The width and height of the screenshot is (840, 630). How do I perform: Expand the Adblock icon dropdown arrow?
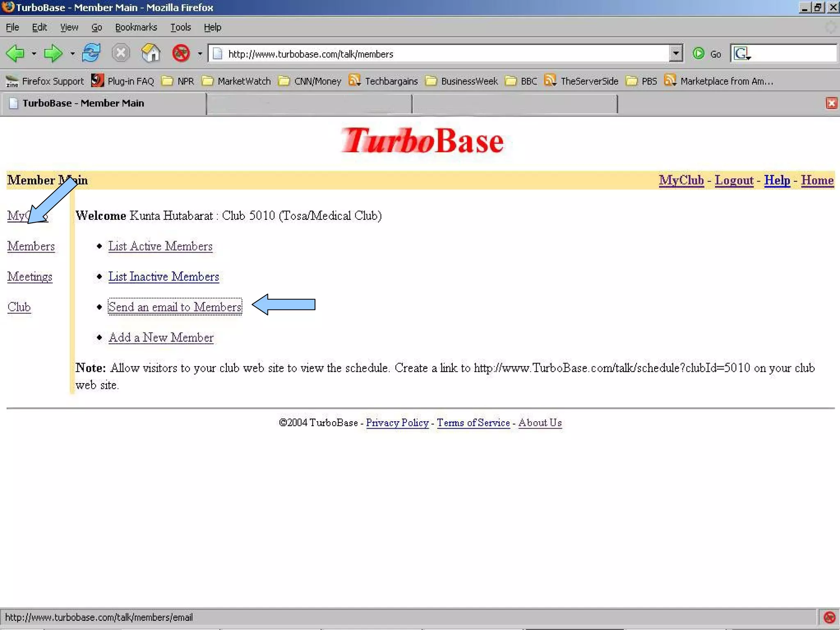[200, 54]
